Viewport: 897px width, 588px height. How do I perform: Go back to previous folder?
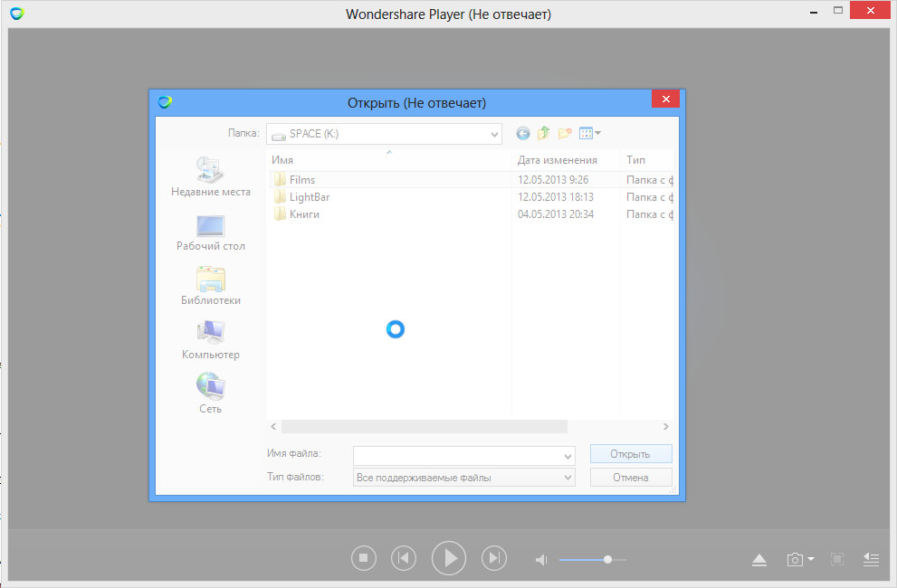[x=523, y=134]
